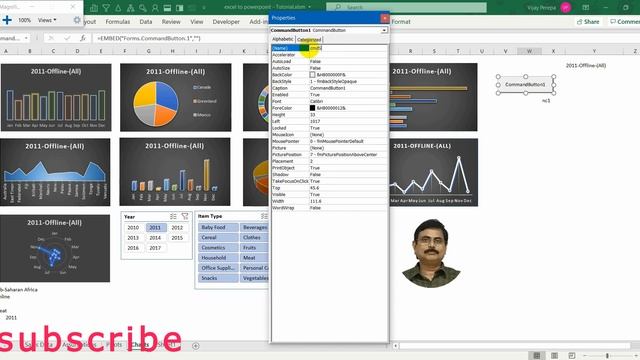
Task: Switch to Alphabetic properties tab
Action: [282, 39]
